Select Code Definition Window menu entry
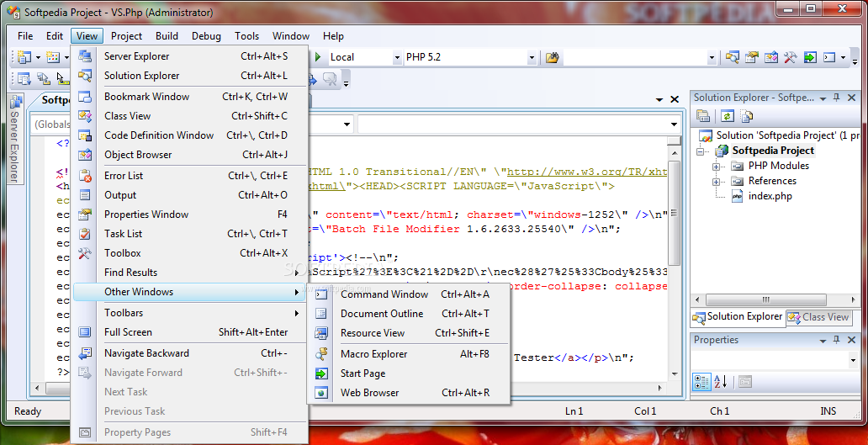The width and height of the screenshot is (868, 445). point(189,135)
